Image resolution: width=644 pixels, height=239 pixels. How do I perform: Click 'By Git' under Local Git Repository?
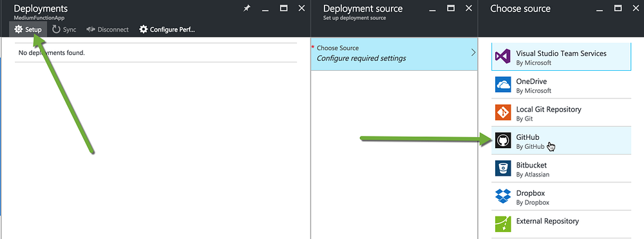click(x=524, y=119)
